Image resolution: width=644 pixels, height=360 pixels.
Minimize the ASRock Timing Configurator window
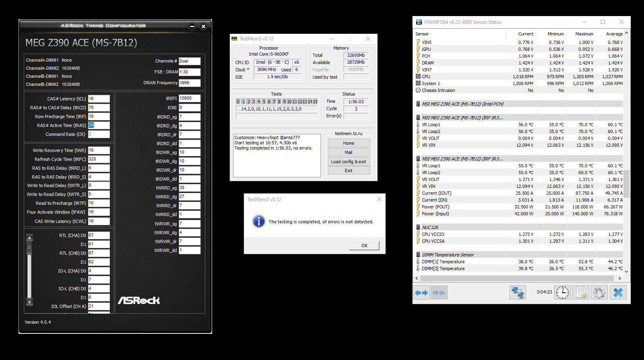[x=192, y=27]
